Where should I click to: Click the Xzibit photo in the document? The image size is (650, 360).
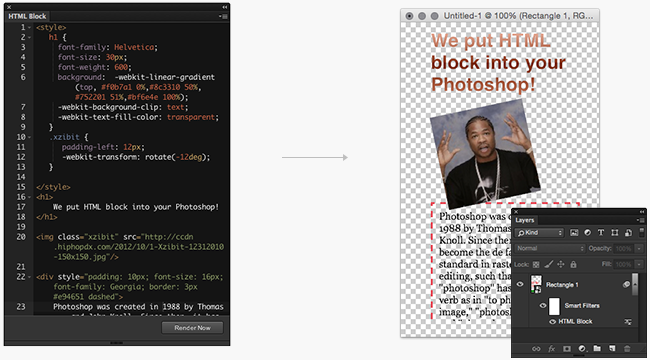point(485,154)
